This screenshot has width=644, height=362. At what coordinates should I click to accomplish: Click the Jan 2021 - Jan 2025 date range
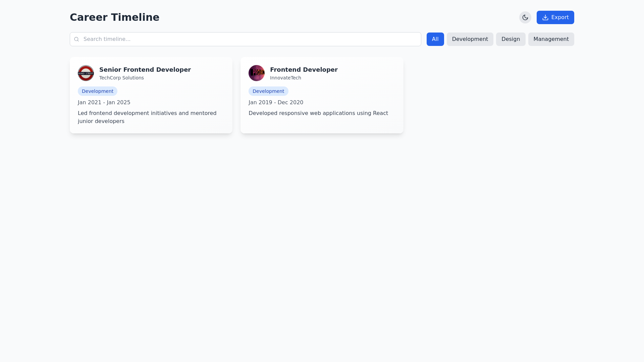[104, 103]
